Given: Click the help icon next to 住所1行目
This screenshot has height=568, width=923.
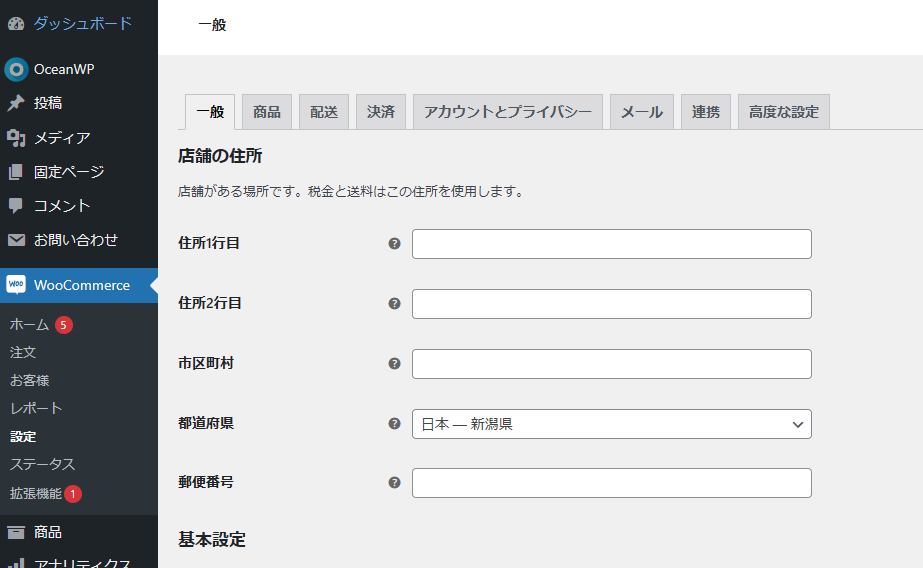Looking at the screenshot, I should pos(394,243).
